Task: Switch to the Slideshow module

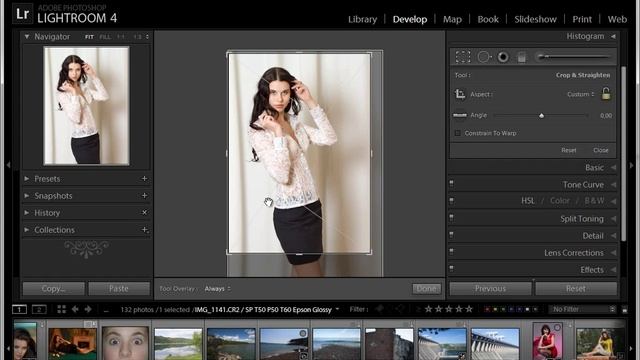Action: pos(535,19)
